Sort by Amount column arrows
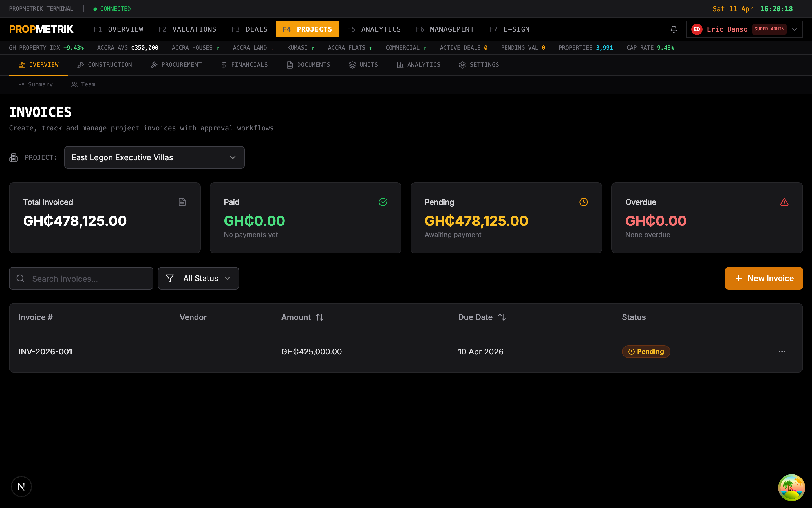The height and width of the screenshot is (508, 812). pos(320,317)
